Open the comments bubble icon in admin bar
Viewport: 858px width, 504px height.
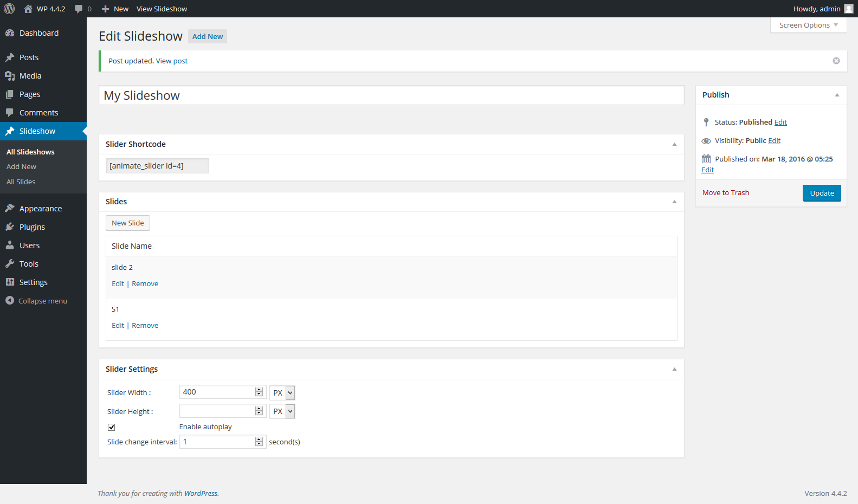pyautogui.click(x=79, y=9)
